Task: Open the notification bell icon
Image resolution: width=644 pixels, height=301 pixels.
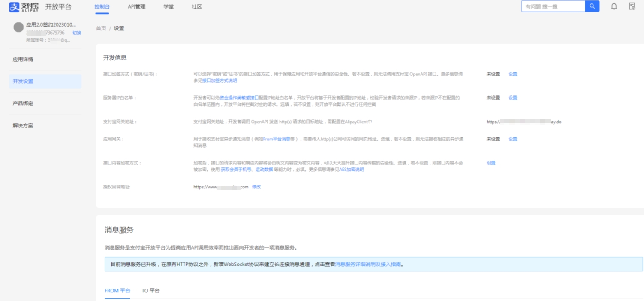Action: [614, 6]
